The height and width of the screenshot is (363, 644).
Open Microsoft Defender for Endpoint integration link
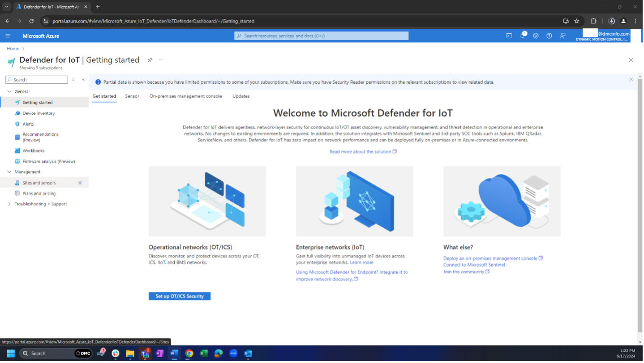(352, 276)
